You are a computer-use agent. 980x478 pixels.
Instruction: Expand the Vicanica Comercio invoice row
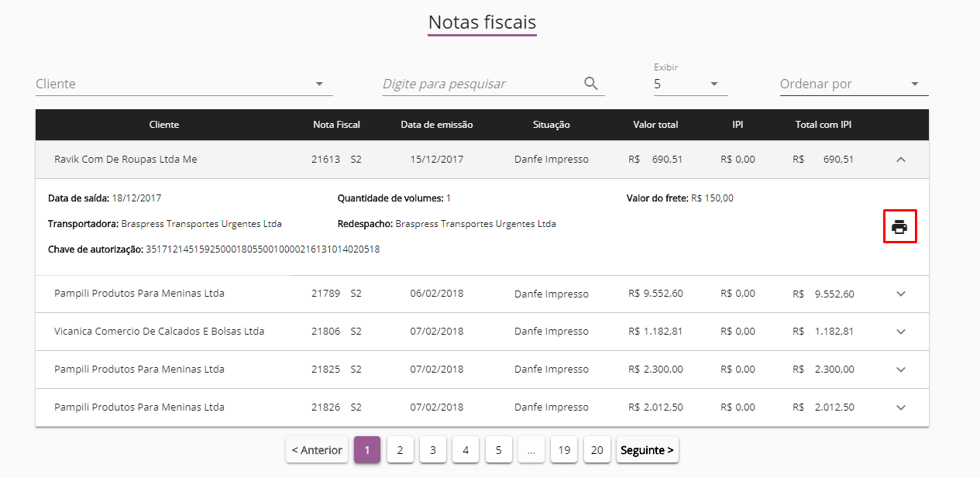(x=900, y=332)
